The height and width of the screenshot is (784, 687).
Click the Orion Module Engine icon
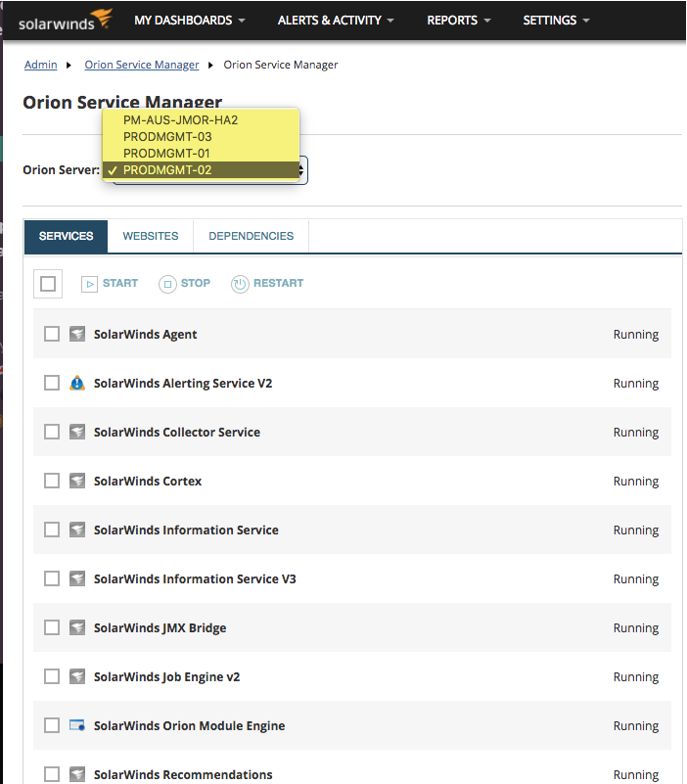pyautogui.click(x=77, y=725)
